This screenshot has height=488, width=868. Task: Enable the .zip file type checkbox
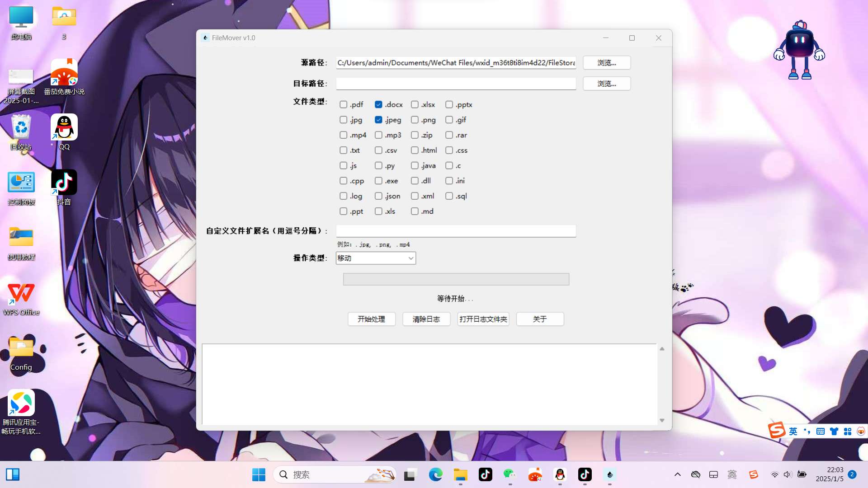click(x=415, y=135)
